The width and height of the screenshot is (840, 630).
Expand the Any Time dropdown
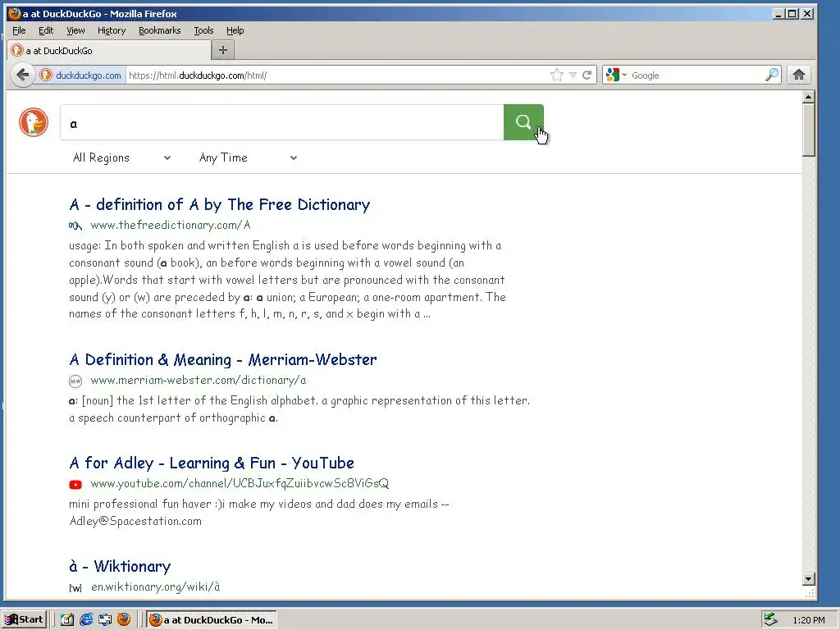point(248,157)
